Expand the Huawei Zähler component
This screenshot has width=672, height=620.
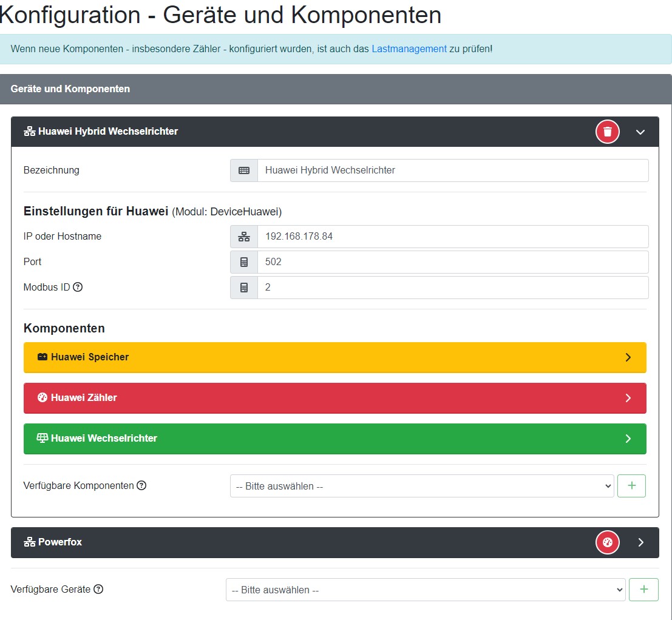click(x=628, y=398)
